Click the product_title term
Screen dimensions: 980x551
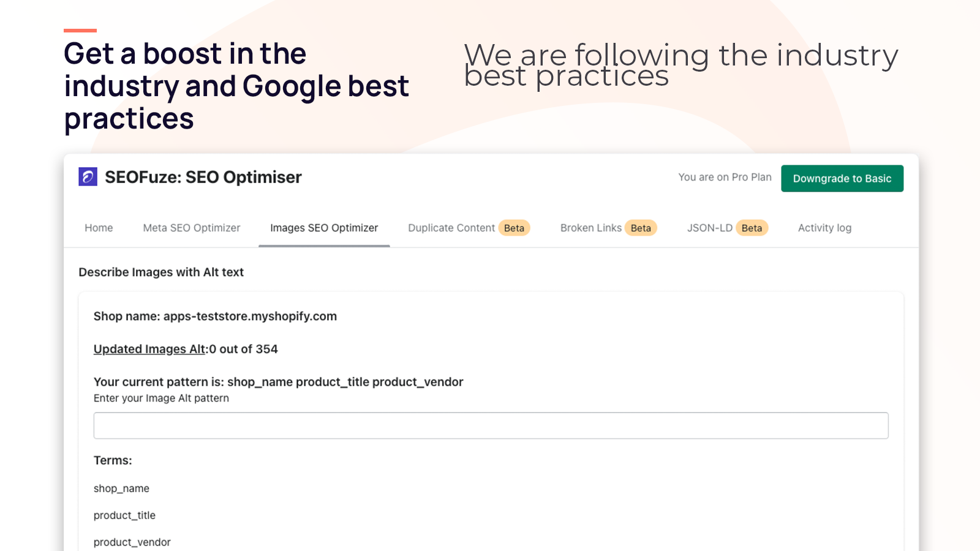[124, 515]
